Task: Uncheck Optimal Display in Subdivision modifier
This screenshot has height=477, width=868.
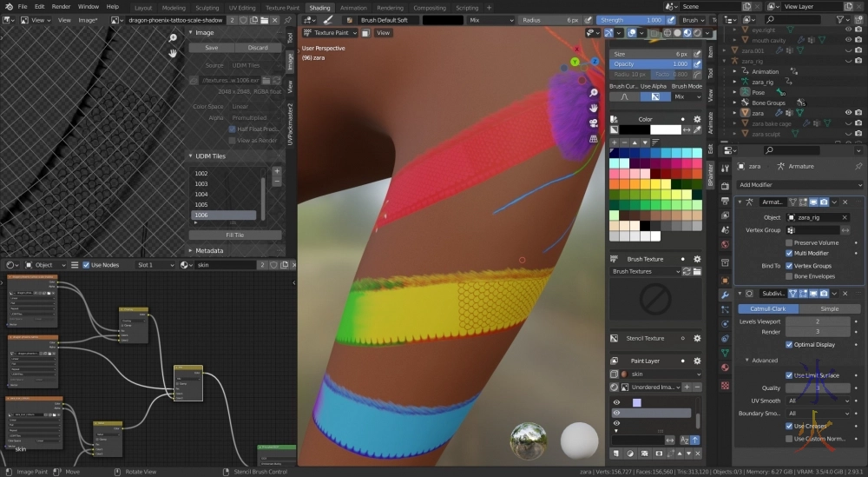Action: [789, 344]
